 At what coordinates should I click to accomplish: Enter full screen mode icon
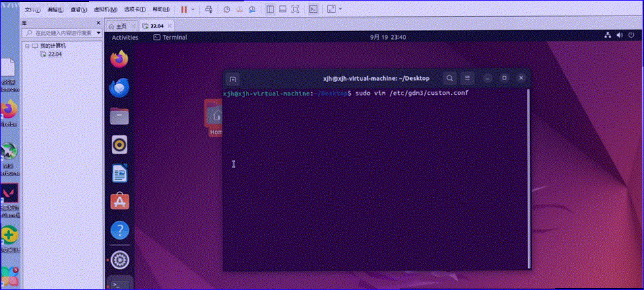click(295, 9)
